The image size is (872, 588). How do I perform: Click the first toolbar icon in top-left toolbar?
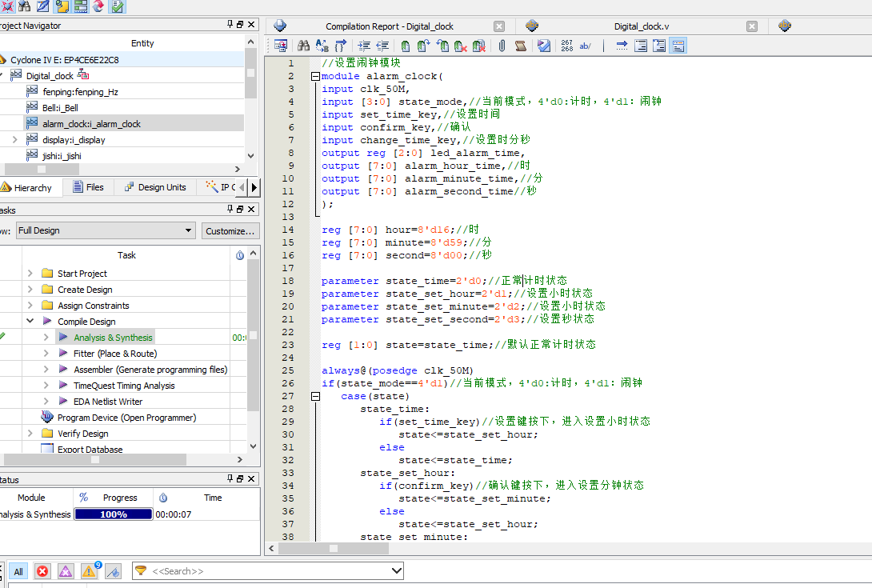(x=7, y=6)
